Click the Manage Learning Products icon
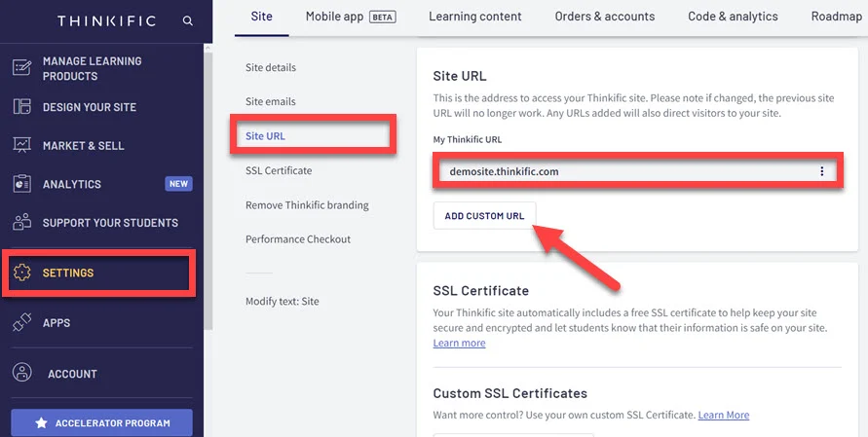The width and height of the screenshot is (868, 437). point(21,68)
